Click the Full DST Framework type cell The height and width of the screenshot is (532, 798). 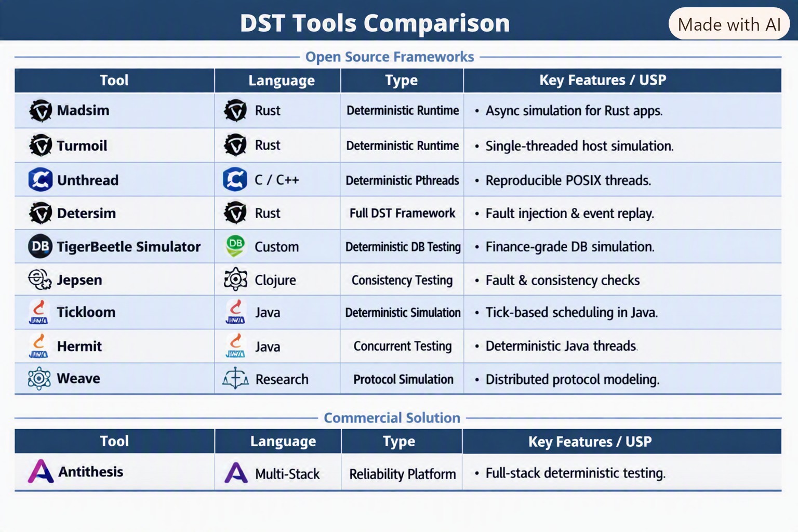(402, 213)
